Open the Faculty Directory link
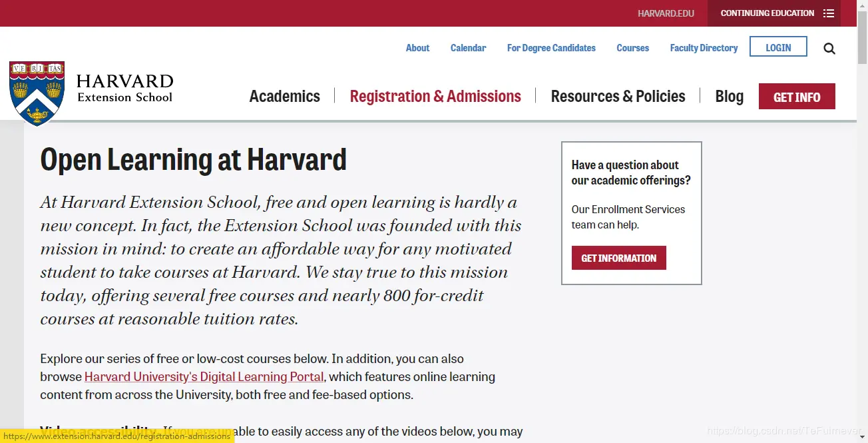 [704, 48]
